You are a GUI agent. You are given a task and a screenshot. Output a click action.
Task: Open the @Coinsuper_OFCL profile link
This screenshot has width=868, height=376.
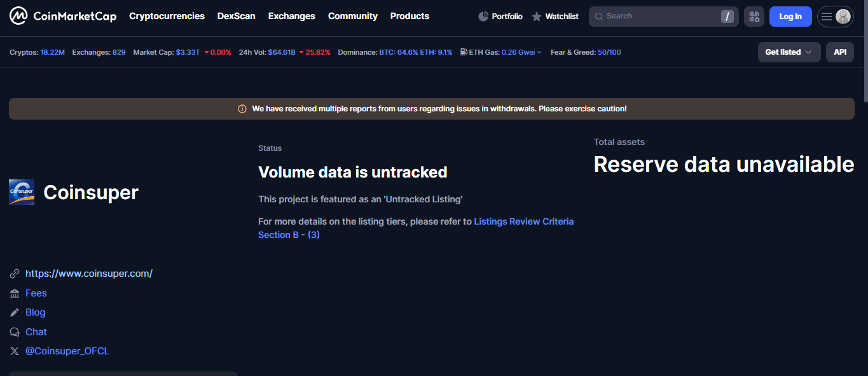[x=67, y=351]
